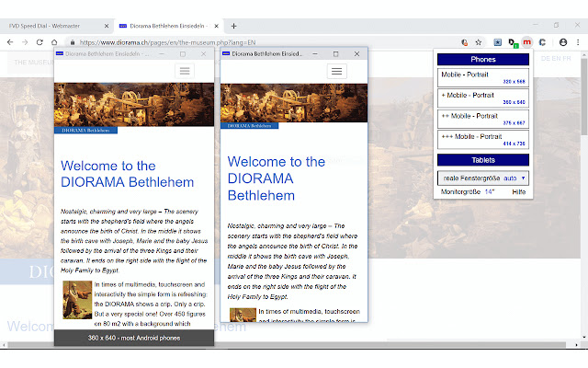Click the figure thumbnail in right preview
The width and height of the screenshot is (588, 368).
click(243, 315)
